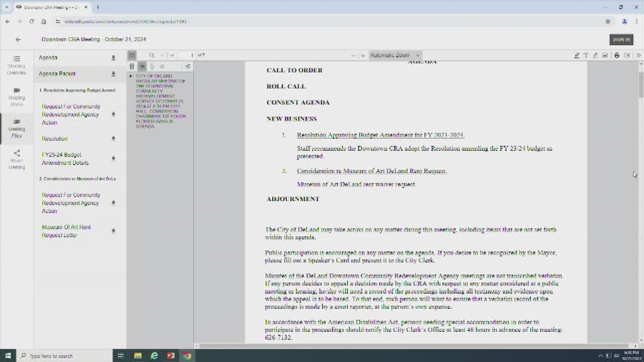Show page thumbnails in sidebar
Viewport: 644px width, 362px height.
132,66
